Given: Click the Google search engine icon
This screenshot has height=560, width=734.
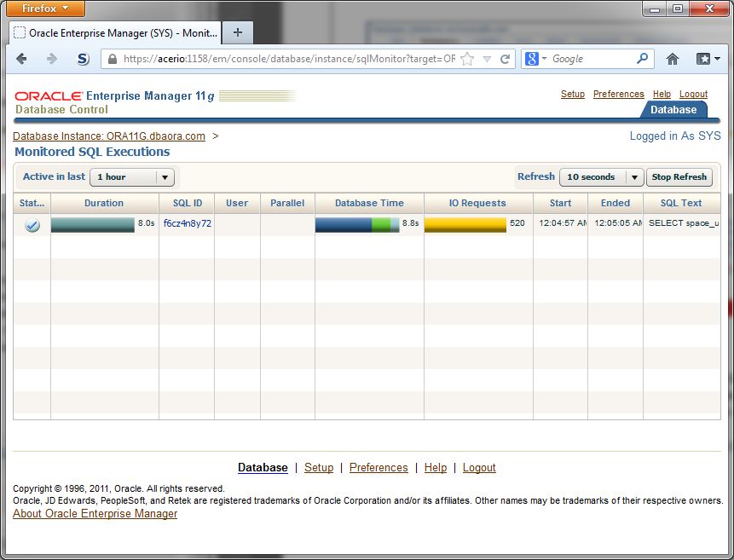Looking at the screenshot, I should [531, 59].
